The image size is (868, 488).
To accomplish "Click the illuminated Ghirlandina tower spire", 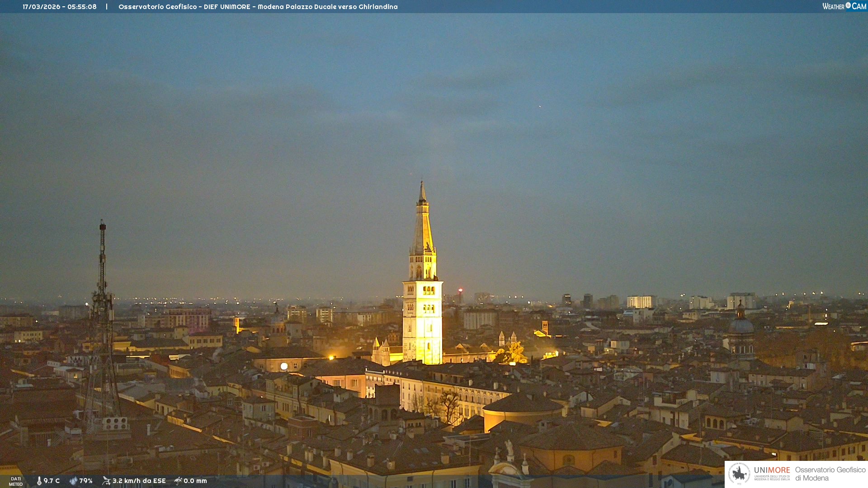I will 423,226.
